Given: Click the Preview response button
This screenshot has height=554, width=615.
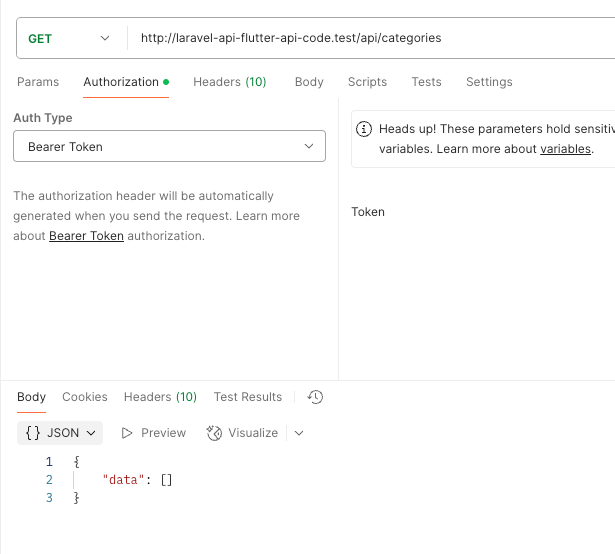Looking at the screenshot, I should pyautogui.click(x=154, y=433).
